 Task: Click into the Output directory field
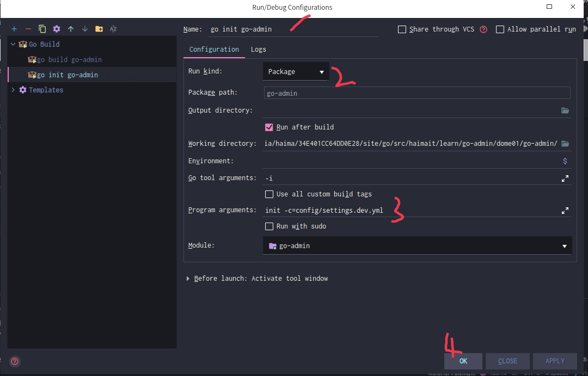click(x=412, y=110)
